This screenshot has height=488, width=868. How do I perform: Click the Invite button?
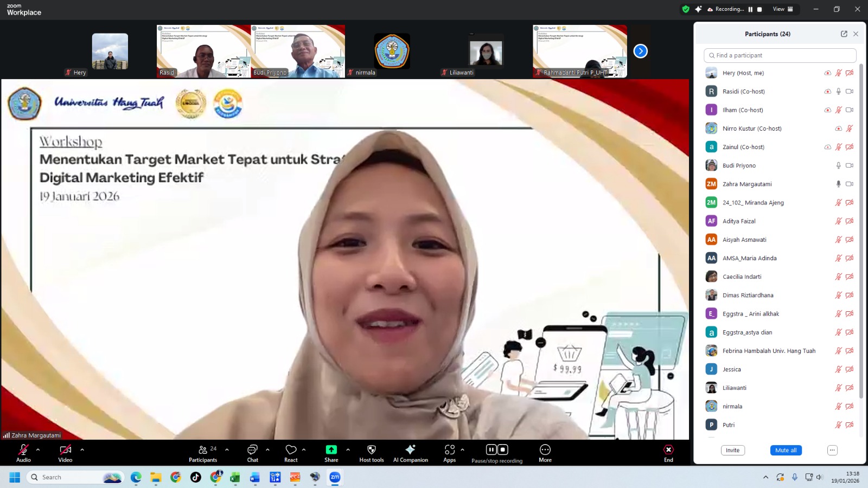(x=732, y=451)
